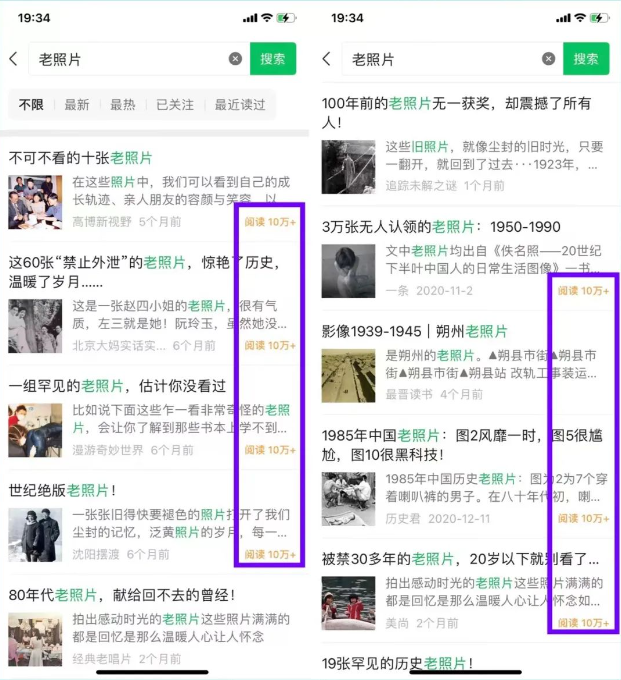Open article 影像1939-1945｜朔州老照片
The image size is (621, 680).
pos(415,331)
